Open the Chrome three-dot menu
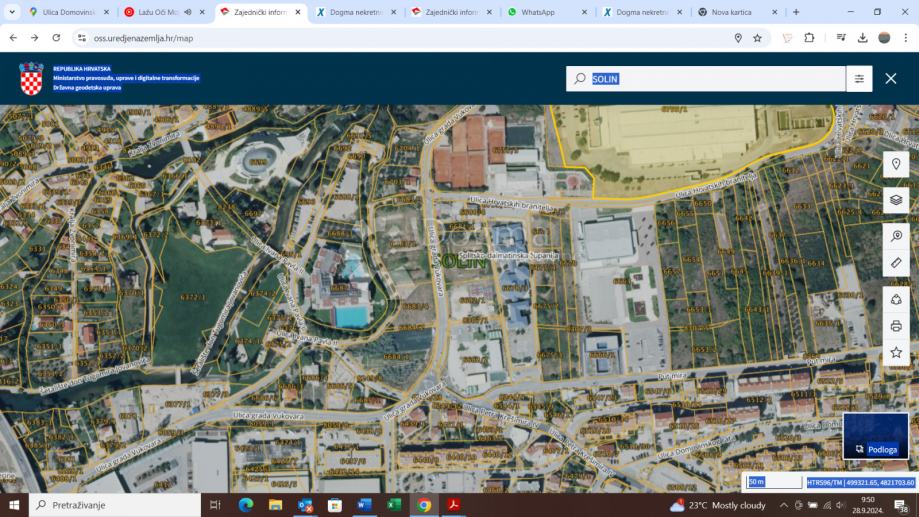The width and height of the screenshot is (919, 517). coord(906,38)
